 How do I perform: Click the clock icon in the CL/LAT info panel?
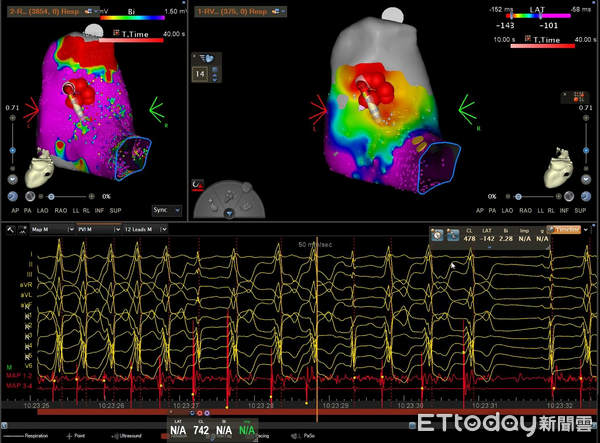[437, 235]
